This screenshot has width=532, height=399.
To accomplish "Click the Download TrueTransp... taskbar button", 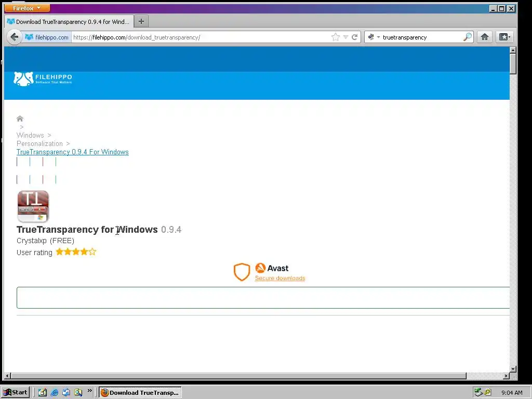I will [140, 393].
